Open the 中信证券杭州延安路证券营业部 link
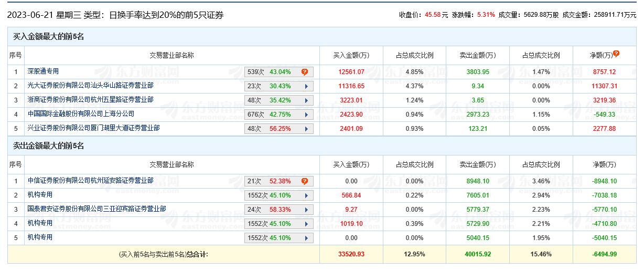This screenshot has height=270, width=644. click(x=90, y=181)
